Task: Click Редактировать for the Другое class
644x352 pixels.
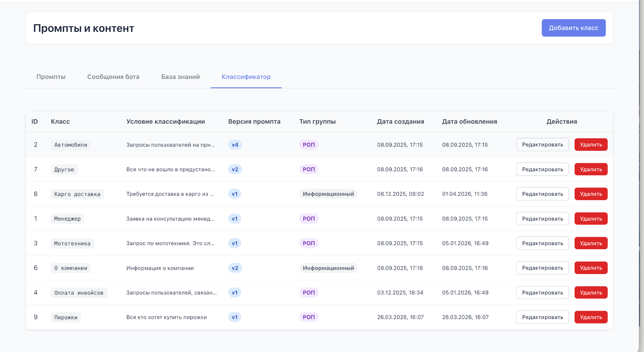Action: [542, 169]
